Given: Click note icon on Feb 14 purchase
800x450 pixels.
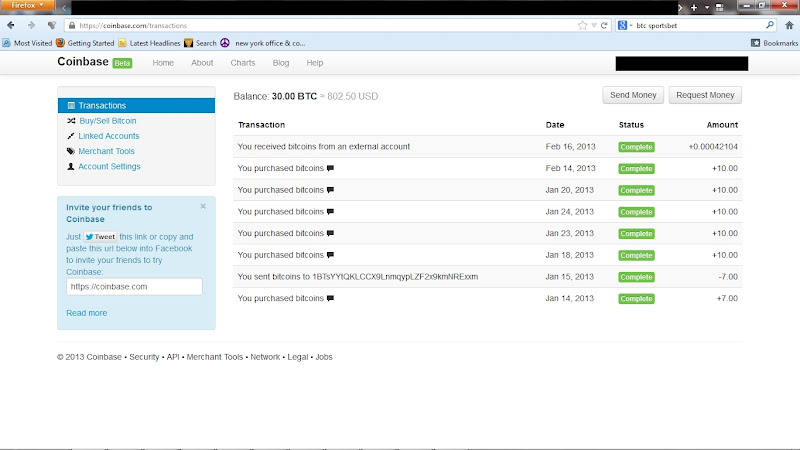Looking at the screenshot, I should (330, 168).
